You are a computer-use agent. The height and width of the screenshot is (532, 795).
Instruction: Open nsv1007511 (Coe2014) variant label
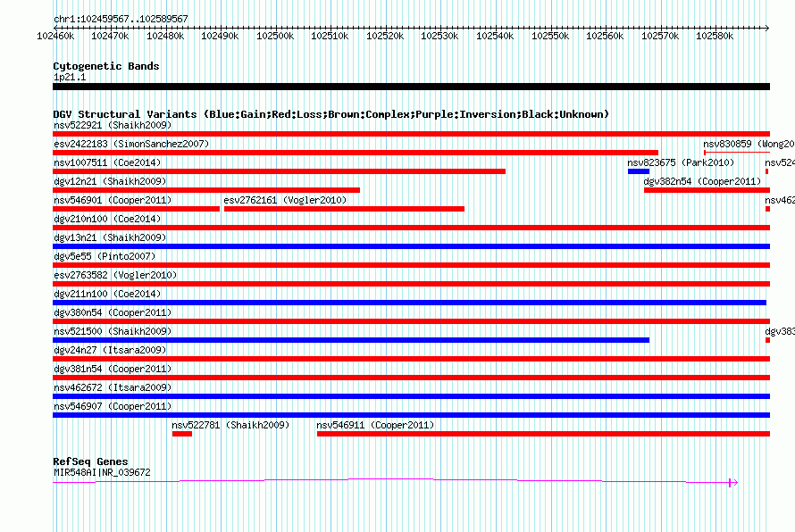(x=107, y=162)
